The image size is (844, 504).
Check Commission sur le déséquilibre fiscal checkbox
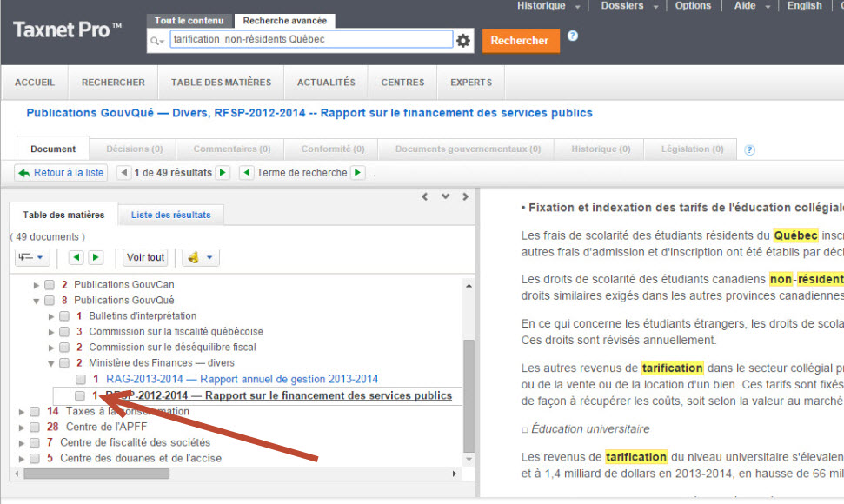pos(64,348)
